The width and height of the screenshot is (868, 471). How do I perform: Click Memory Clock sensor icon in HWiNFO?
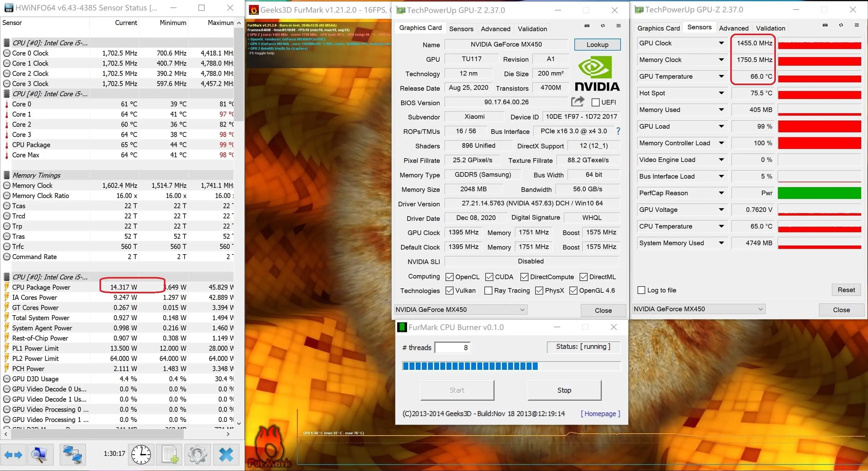pos(7,186)
